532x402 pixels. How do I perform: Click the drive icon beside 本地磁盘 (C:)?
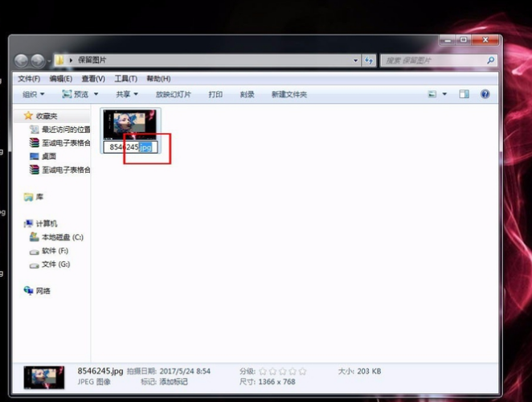point(35,237)
